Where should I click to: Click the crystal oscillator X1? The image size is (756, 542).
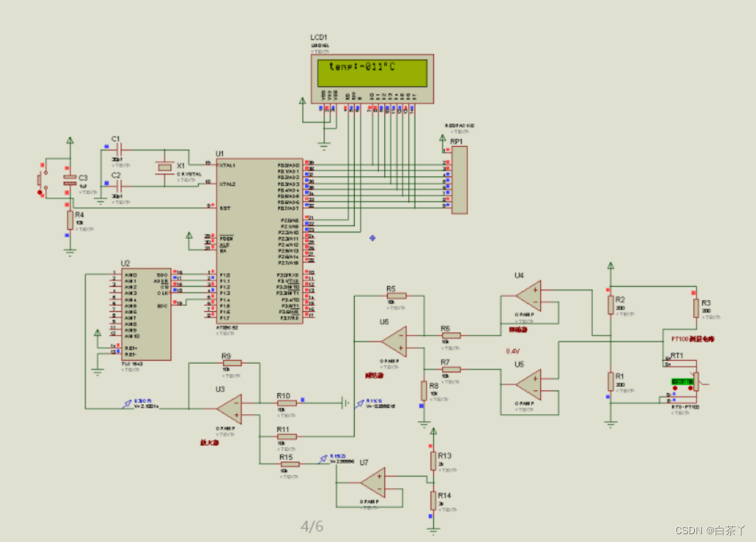click(x=165, y=167)
